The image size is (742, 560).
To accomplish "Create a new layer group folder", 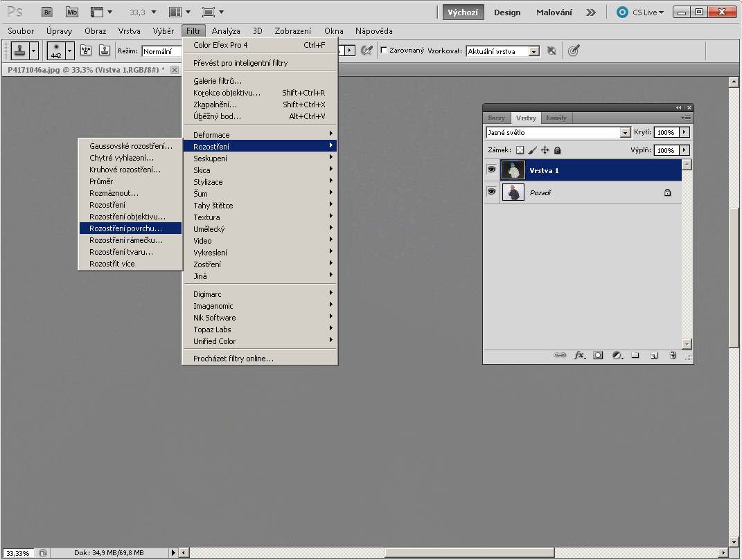I will (x=635, y=355).
